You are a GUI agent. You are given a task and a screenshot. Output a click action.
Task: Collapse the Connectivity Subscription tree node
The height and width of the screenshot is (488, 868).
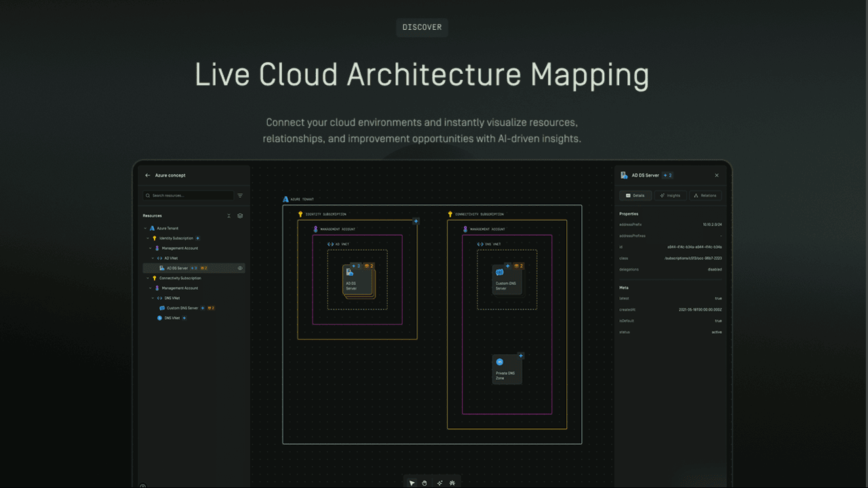149,278
